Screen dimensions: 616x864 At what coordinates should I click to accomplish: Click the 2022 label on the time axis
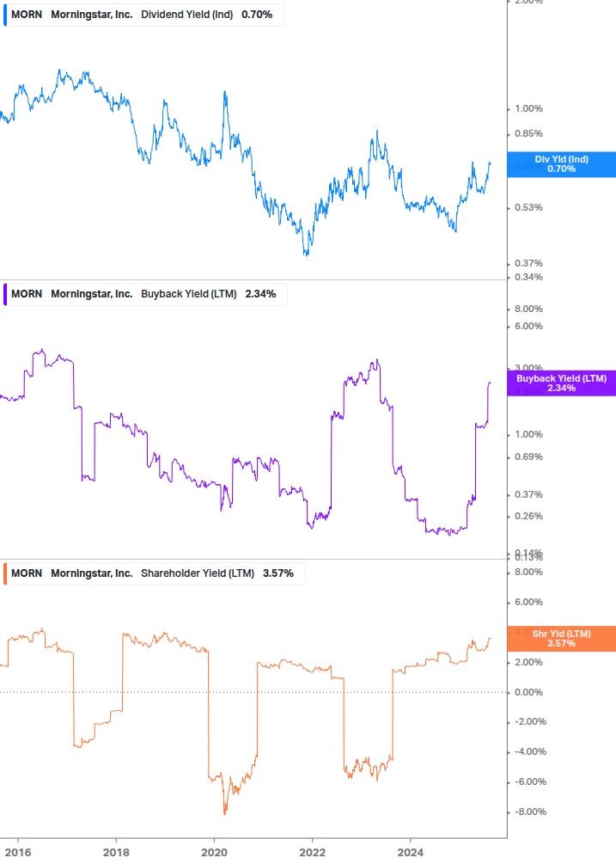tap(312, 853)
